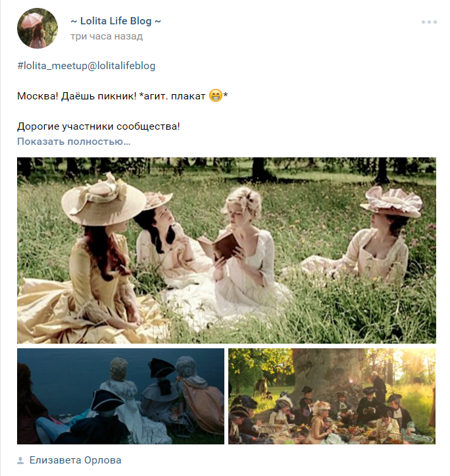Open the post options three-dot menu
This screenshot has width=450, height=476.
click(429, 22)
